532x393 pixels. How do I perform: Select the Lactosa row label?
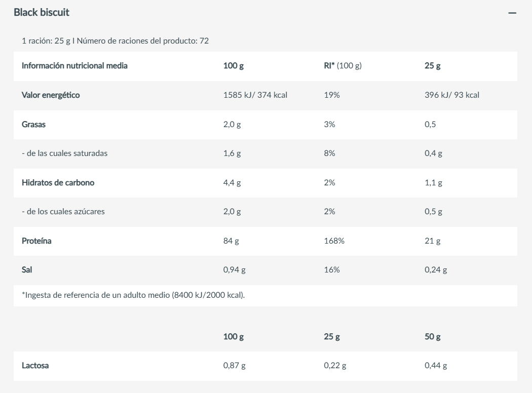pyautogui.click(x=33, y=364)
